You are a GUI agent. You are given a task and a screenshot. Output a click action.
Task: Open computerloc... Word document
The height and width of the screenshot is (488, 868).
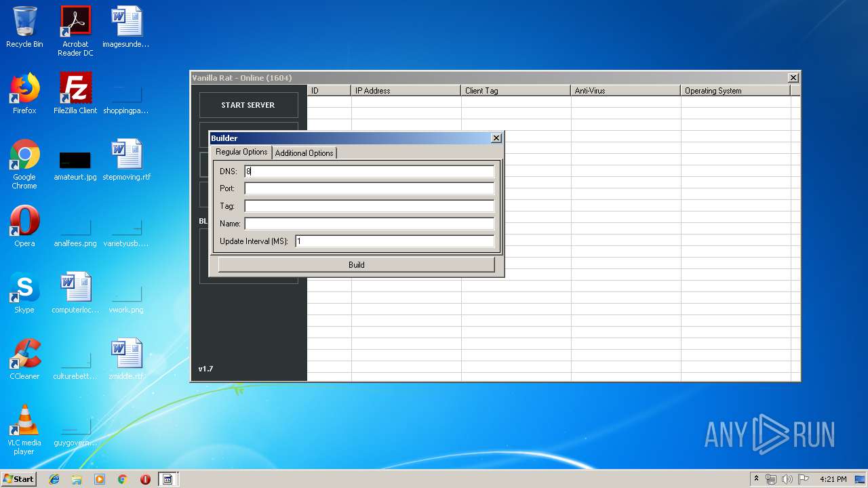tap(75, 293)
